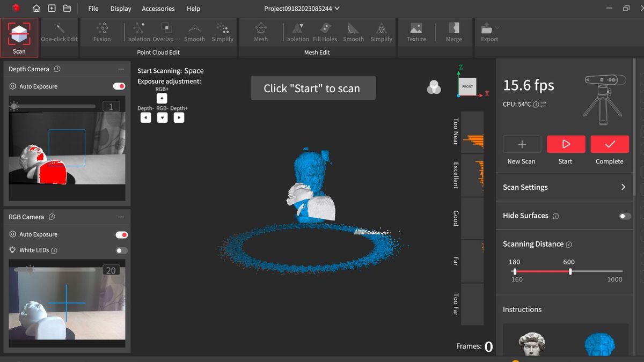Viewport: 644px width, 362px height.
Task: Select the Fusion tool in Point Cloud Edit
Action: point(101,31)
